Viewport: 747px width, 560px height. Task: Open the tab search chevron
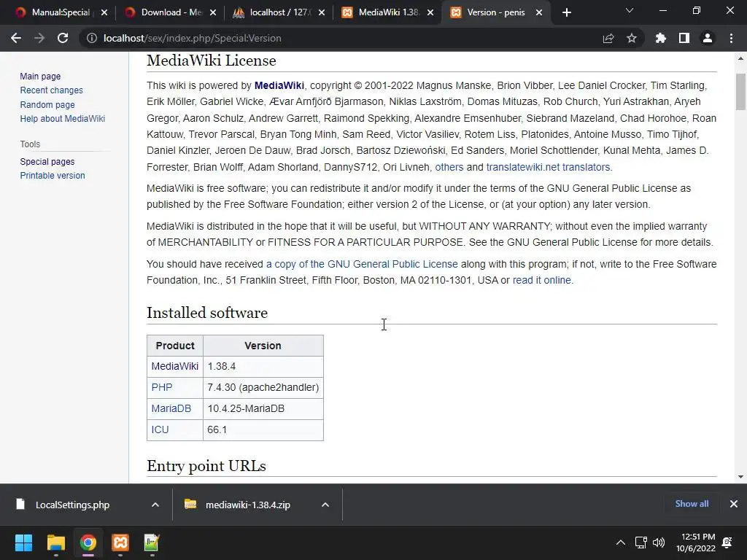pyautogui.click(x=630, y=10)
